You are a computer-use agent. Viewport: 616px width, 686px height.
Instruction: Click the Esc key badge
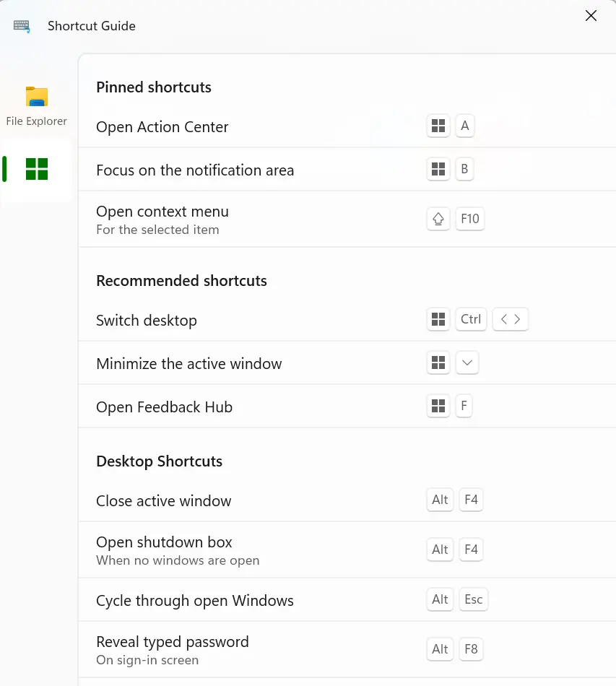click(474, 599)
